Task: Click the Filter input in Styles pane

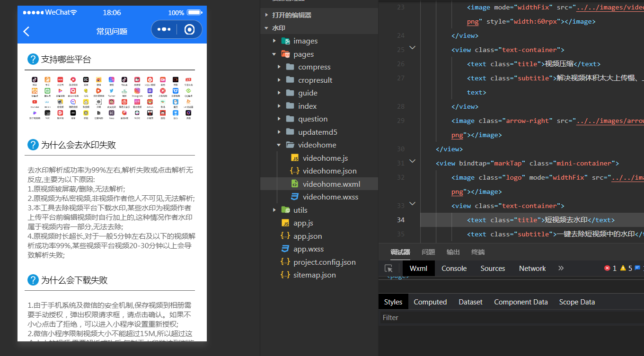Action: [511, 317]
